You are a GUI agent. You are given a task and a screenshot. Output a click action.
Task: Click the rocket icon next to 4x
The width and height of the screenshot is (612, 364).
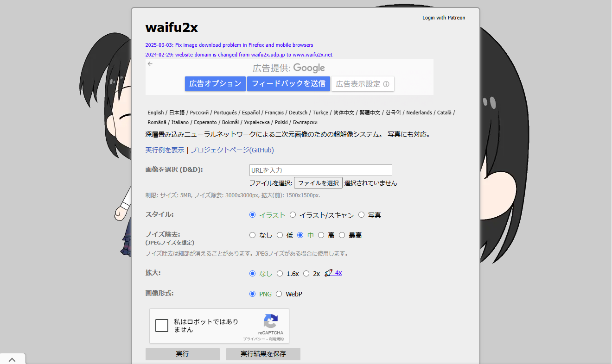tap(328, 273)
